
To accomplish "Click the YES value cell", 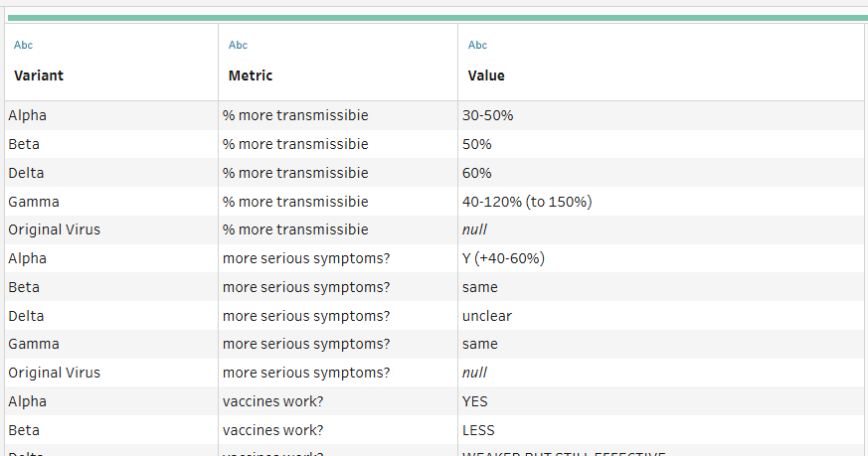I will click(x=475, y=401).
